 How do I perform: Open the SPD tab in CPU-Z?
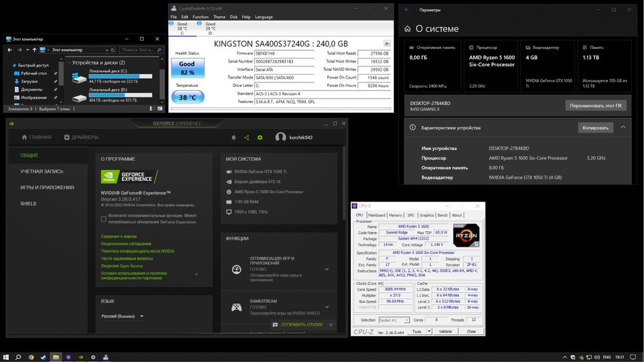[411, 215]
